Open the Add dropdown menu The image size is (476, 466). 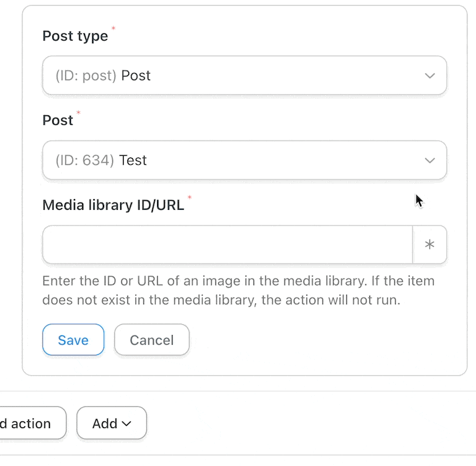pos(112,423)
